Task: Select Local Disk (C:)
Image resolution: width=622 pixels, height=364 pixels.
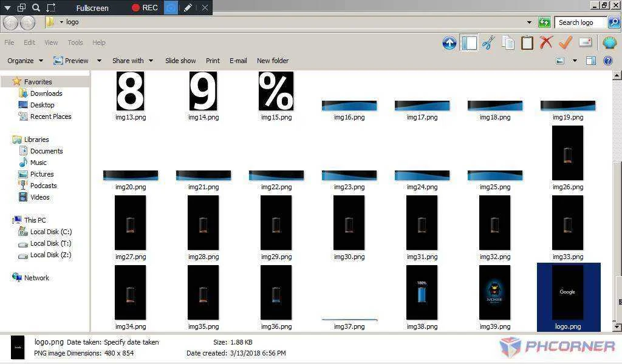Action: [51, 232]
